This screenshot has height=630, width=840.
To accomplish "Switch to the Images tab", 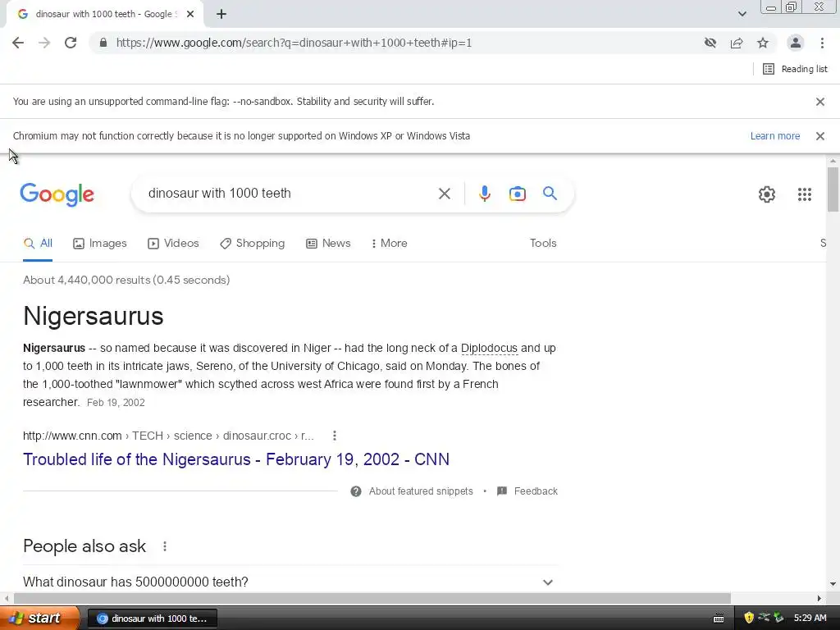I will click(x=100, y=244).
